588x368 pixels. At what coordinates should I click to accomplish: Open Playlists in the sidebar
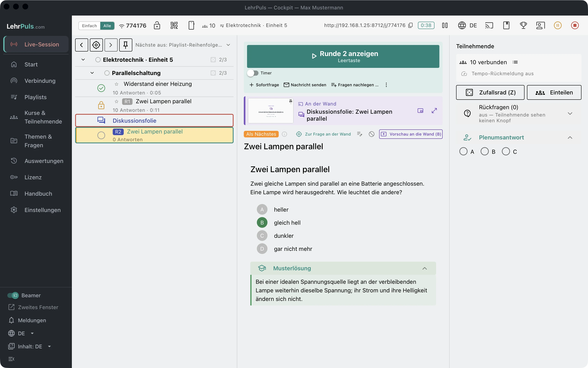(36, 97)
